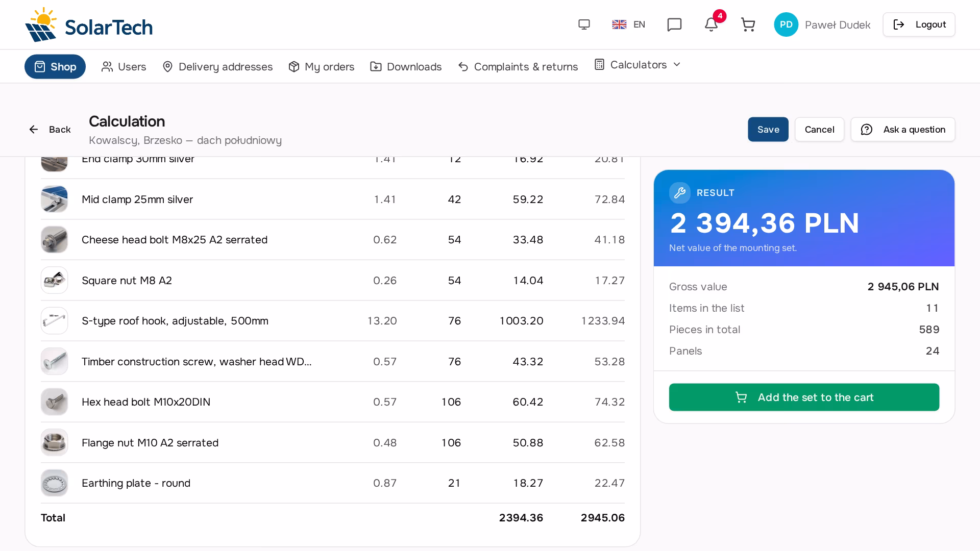This screenshot has height=551, width=980.
Task: Click gross value 1233.94
Action: coord(603,321)
